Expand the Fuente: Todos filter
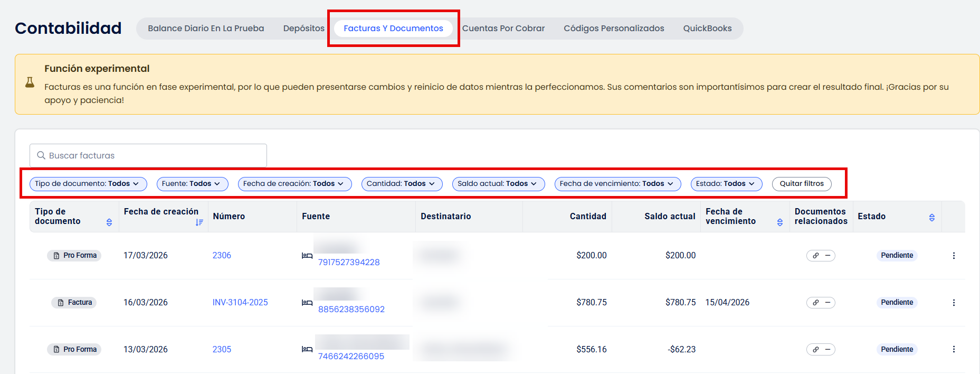 (192, 184)
